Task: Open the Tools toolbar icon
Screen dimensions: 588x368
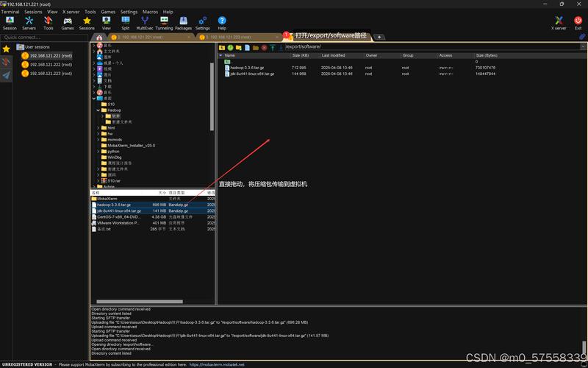Action: coord(49,23)
